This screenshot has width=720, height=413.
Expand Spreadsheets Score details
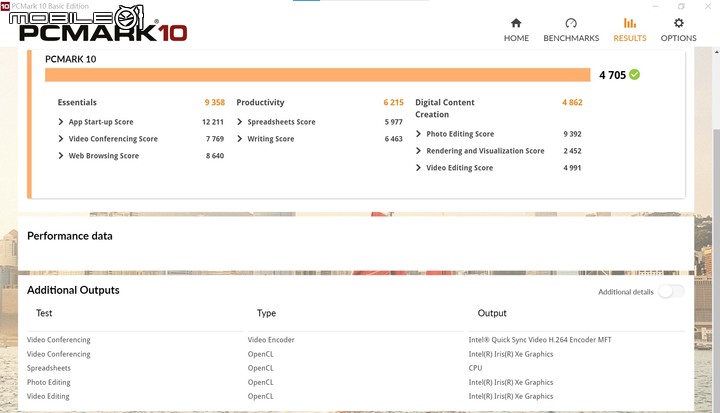(x=240, y=122)
